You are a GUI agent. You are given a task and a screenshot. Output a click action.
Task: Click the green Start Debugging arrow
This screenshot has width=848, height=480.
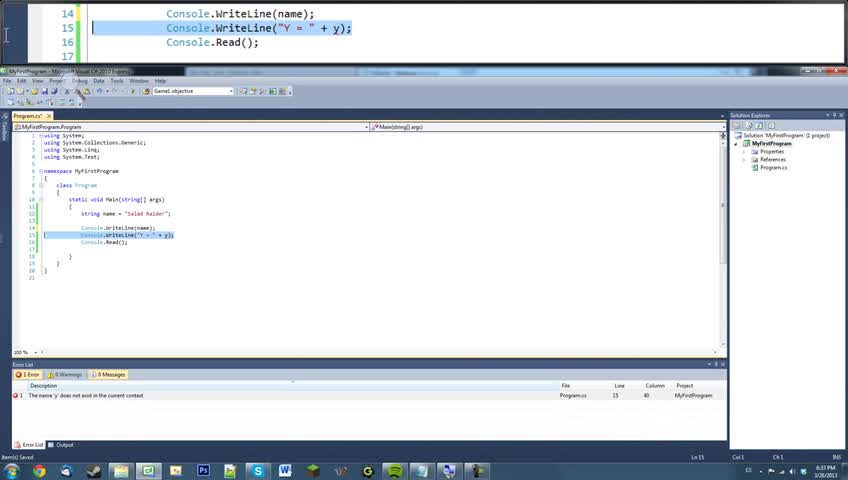pos(132,91)
